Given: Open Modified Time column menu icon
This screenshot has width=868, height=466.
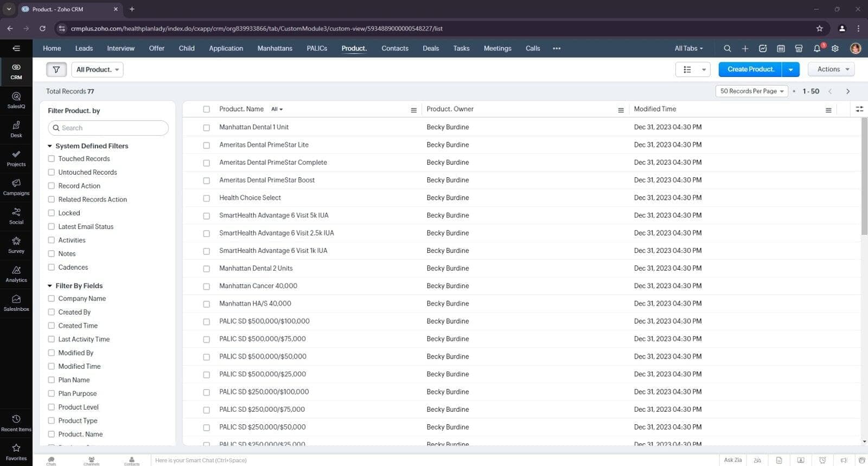Looking at the screenshot, I should pos(828,110).
